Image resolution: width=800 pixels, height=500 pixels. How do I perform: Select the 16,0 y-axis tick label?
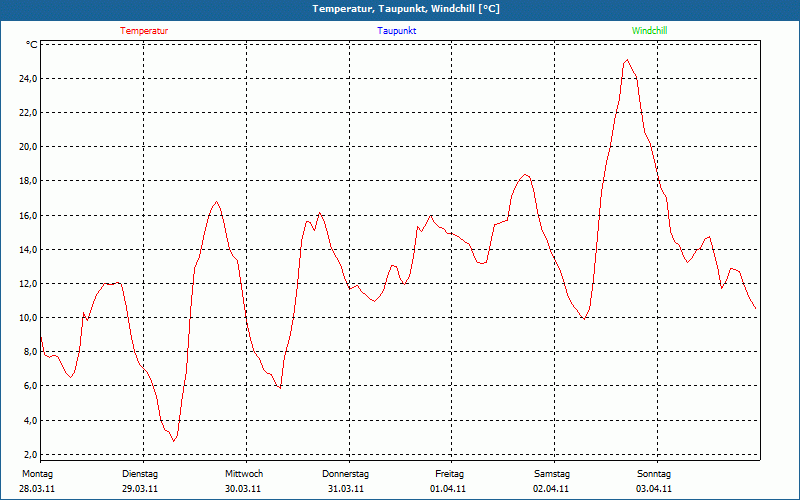pyautogui.click(x=28, y=216)
